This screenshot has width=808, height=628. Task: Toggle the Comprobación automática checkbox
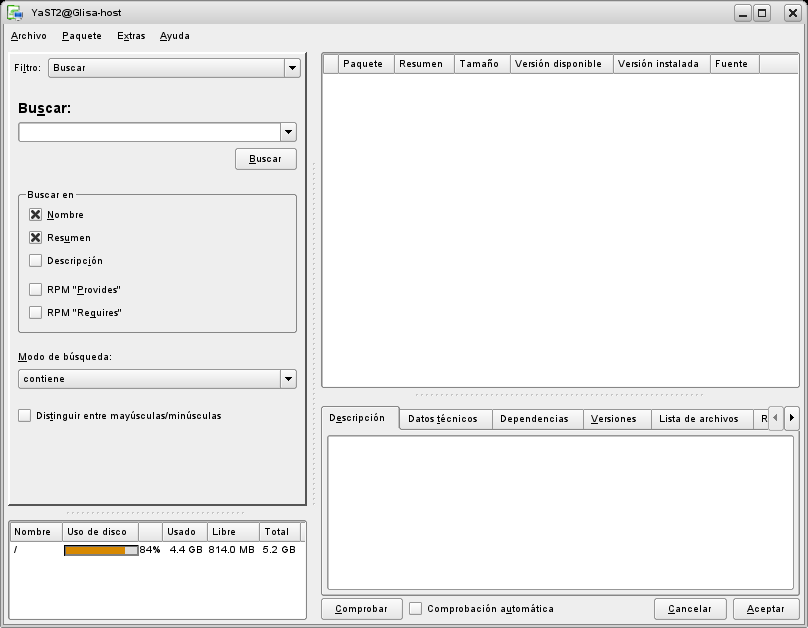click(416, 609)
